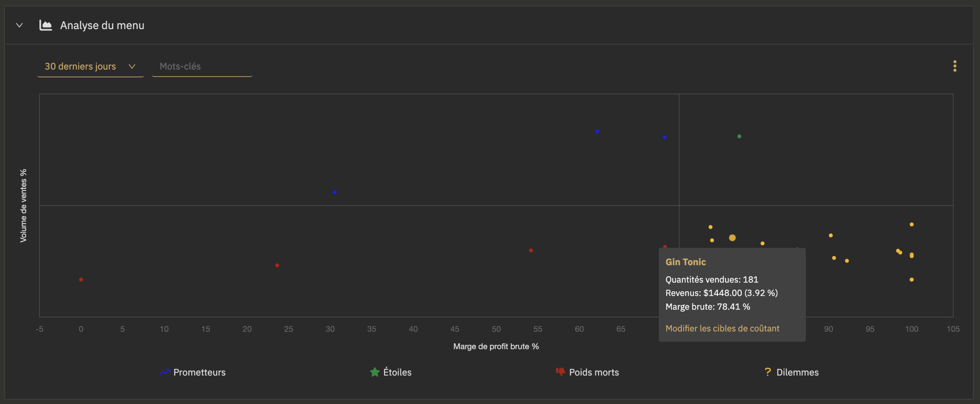
Task: Open the three-dot options menu
Action: click(x=954, y=66)
